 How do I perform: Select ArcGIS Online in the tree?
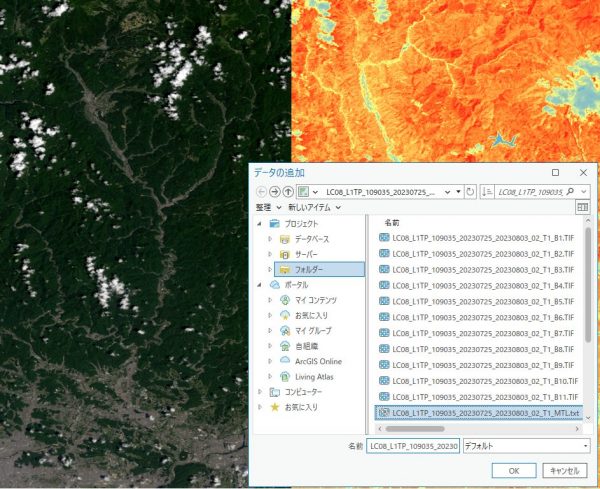(318, 361)
